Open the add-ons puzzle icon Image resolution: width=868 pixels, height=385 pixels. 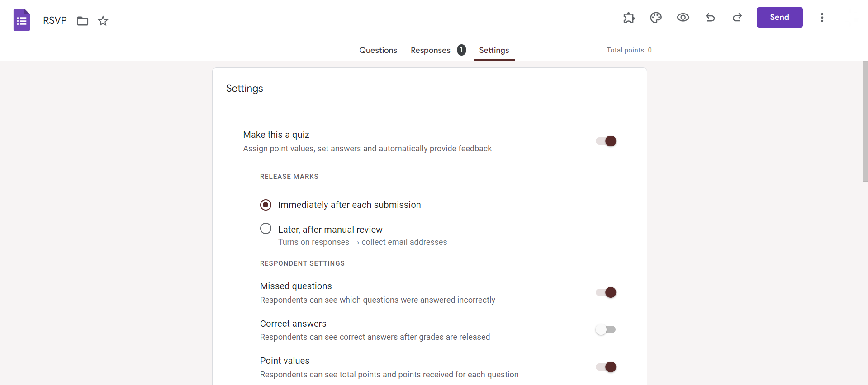click(629, 18)
